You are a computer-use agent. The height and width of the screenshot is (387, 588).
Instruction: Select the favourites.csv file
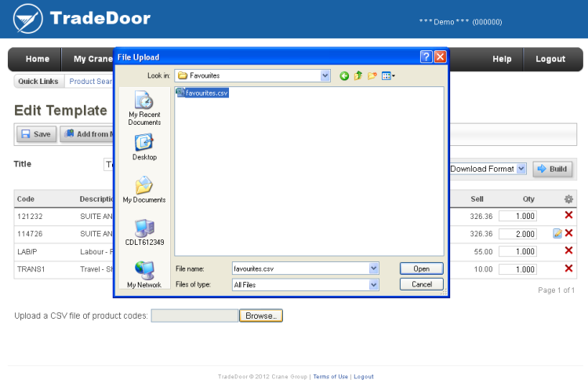point(202,93)
